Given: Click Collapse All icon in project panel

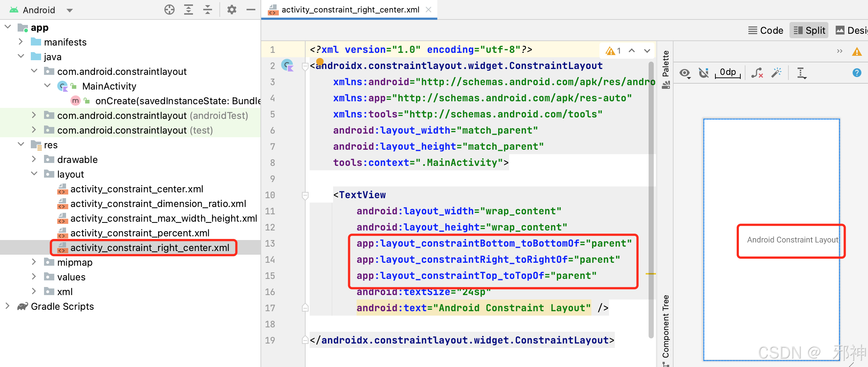Looking at the screenshot, I should (208, 10).
